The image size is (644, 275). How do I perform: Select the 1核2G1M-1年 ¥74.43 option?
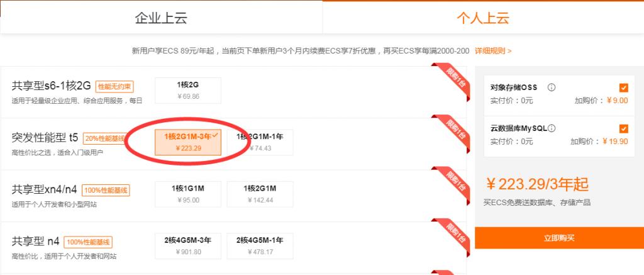click(x=260, y=142)
